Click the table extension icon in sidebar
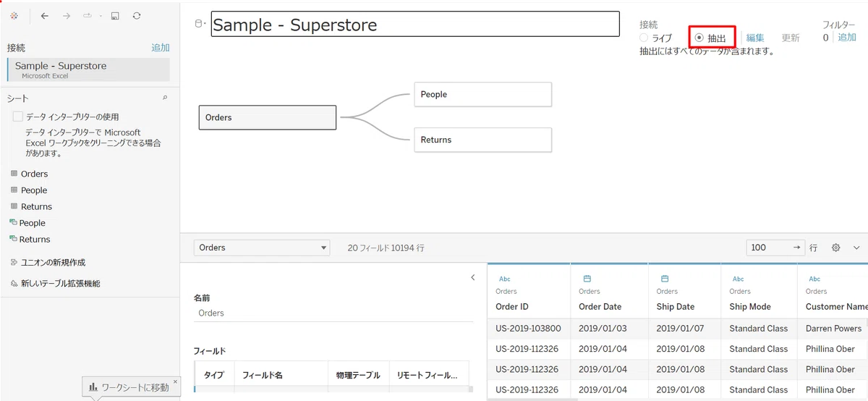This screenshot has width=868, height=401. [14, 284]
